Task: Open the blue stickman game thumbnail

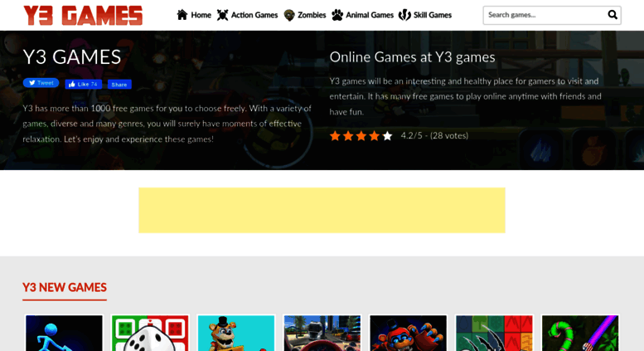Action: 64,333
